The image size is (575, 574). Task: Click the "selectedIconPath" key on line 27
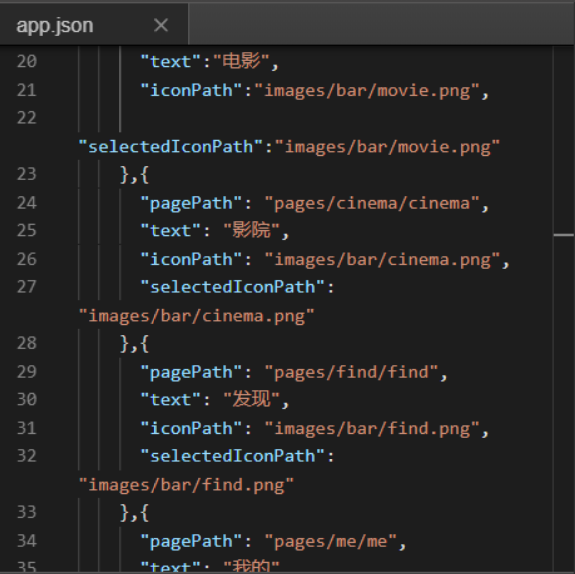(233, 287)
